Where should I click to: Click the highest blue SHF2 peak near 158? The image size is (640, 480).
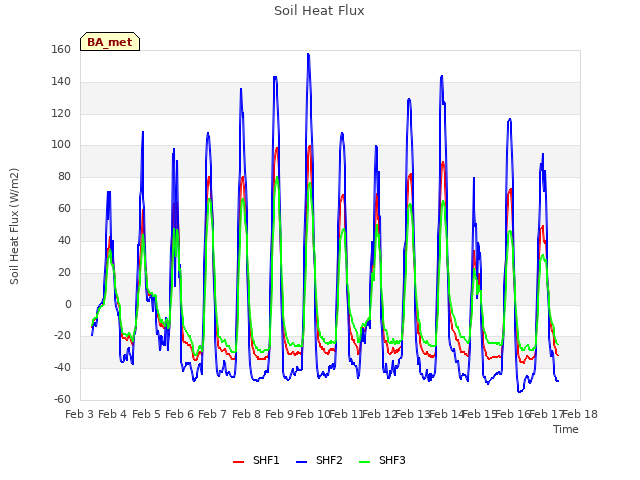(x=308, y=54)
